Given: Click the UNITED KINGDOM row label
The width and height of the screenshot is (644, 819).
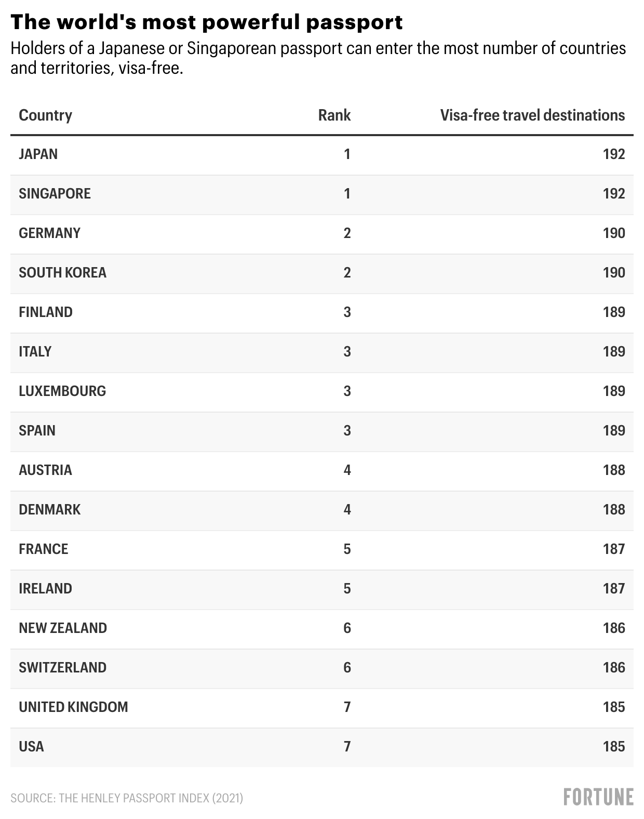Looking at the screenshot, I should (73, 707).
